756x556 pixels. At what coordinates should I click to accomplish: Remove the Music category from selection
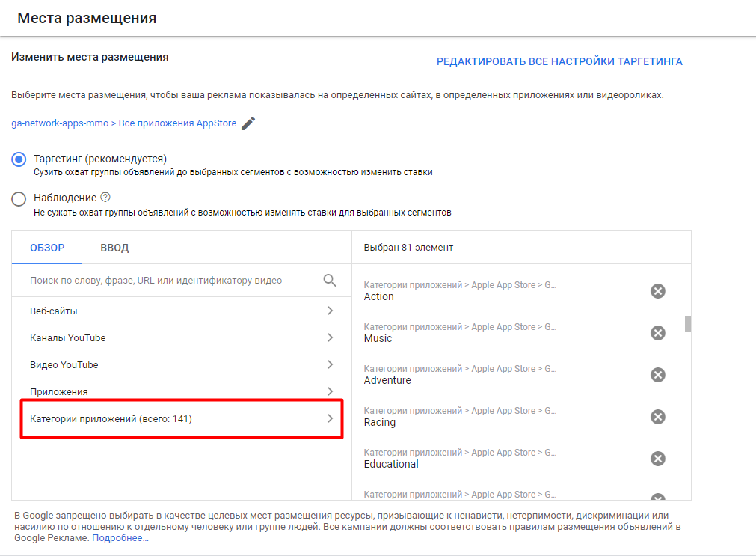point(658,333)
